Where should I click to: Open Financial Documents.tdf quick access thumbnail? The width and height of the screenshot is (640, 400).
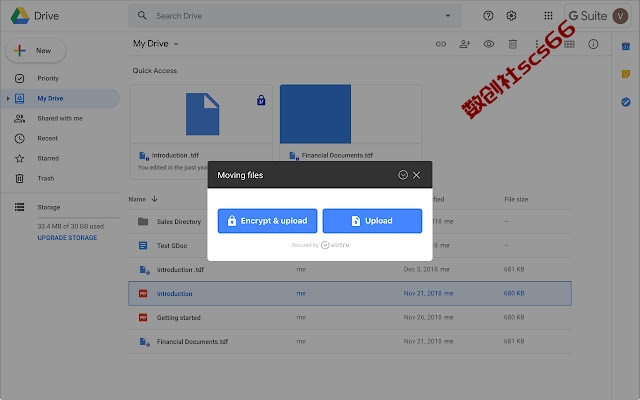point(351,114)
